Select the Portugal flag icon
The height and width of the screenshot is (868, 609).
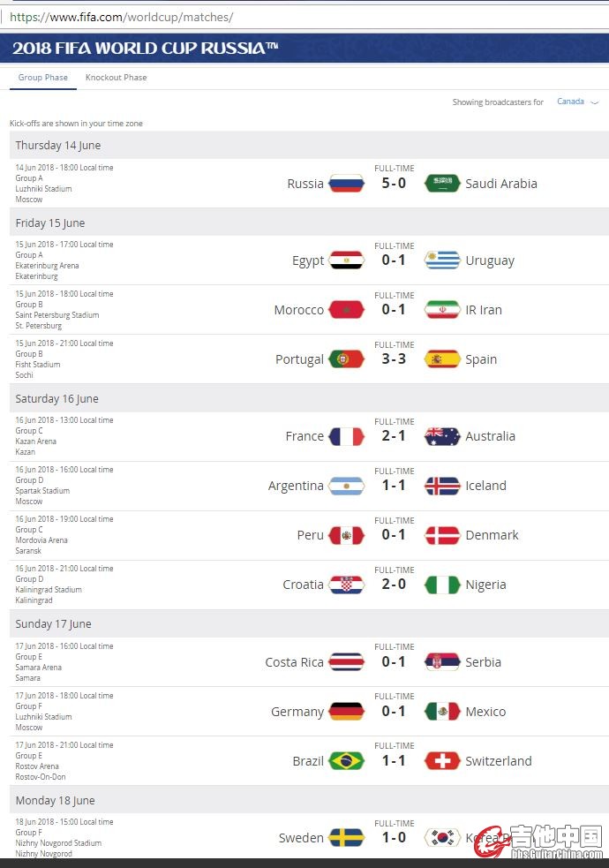click(x=346, y=359)
